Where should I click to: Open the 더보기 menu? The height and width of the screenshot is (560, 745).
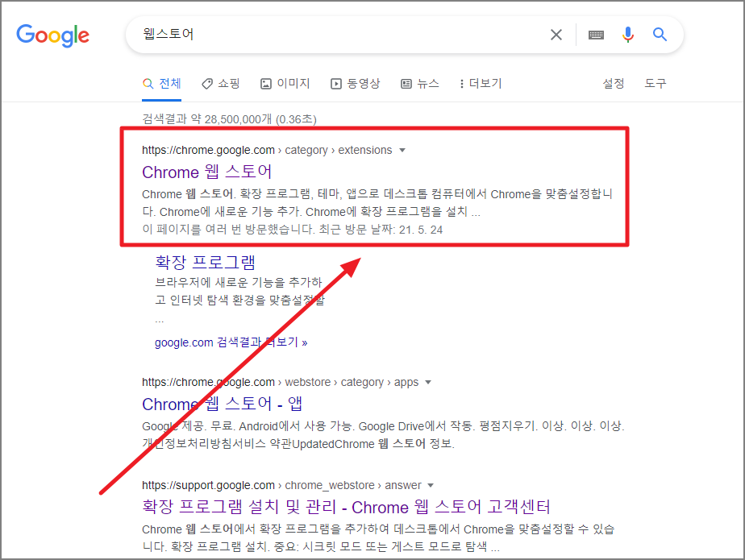[481, 84]
